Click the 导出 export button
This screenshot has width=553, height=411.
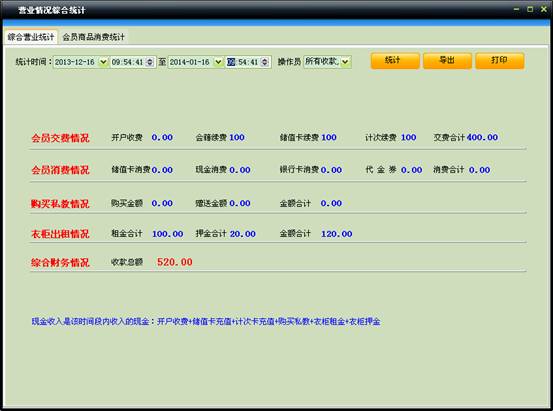click(x=447, y=61)
